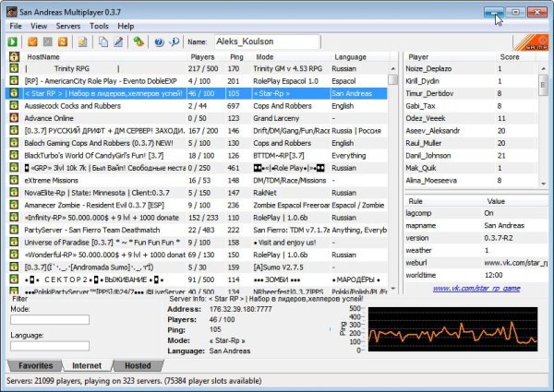Viewport: 554px width, 392px height.
Task: Open the View menu
Action: coord(39,26)
